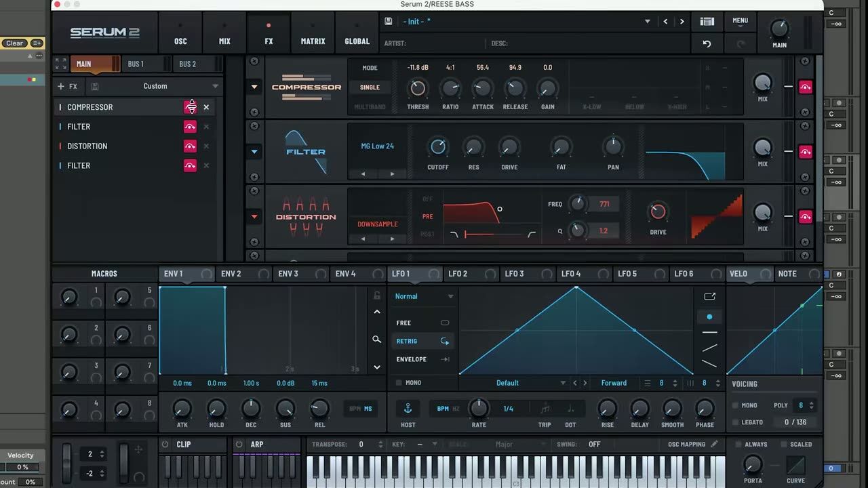The height and width of the screenshot is (488, 868).
Task: Click the MAIN volume knob
Action: tap(779, 28)
